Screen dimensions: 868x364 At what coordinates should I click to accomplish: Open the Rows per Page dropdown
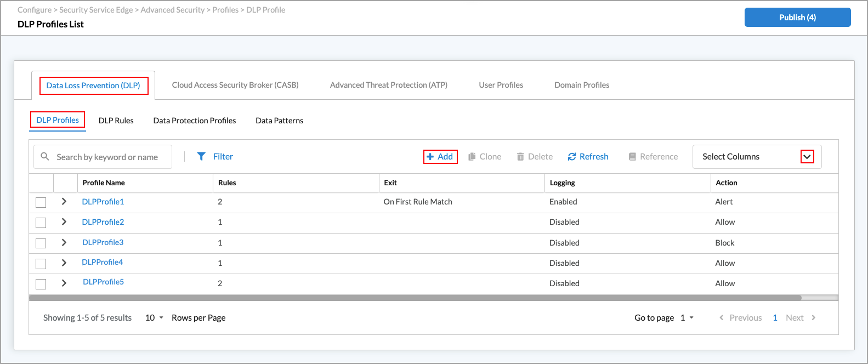pos(154,318)
